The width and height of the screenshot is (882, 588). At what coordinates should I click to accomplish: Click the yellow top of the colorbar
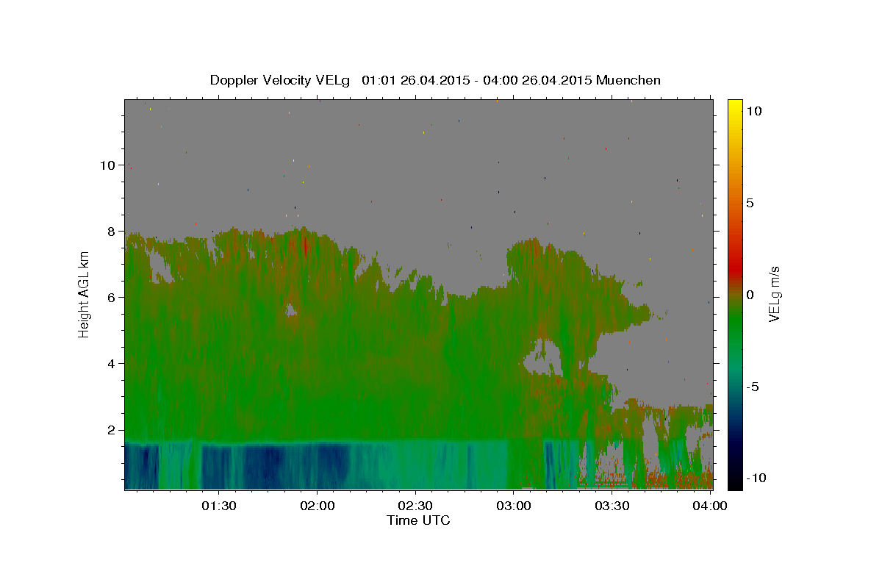[x=734, y=104]
